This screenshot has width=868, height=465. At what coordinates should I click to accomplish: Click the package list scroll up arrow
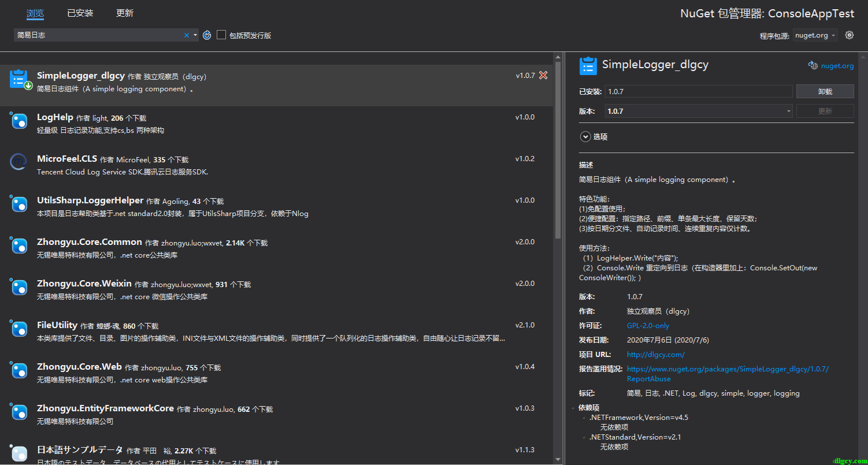558,57
